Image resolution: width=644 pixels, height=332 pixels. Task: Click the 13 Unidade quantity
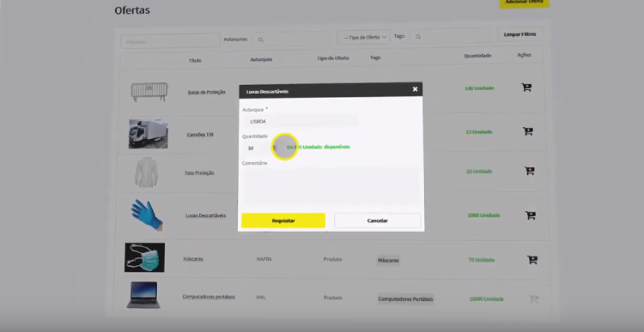click(x=479, y=132)
